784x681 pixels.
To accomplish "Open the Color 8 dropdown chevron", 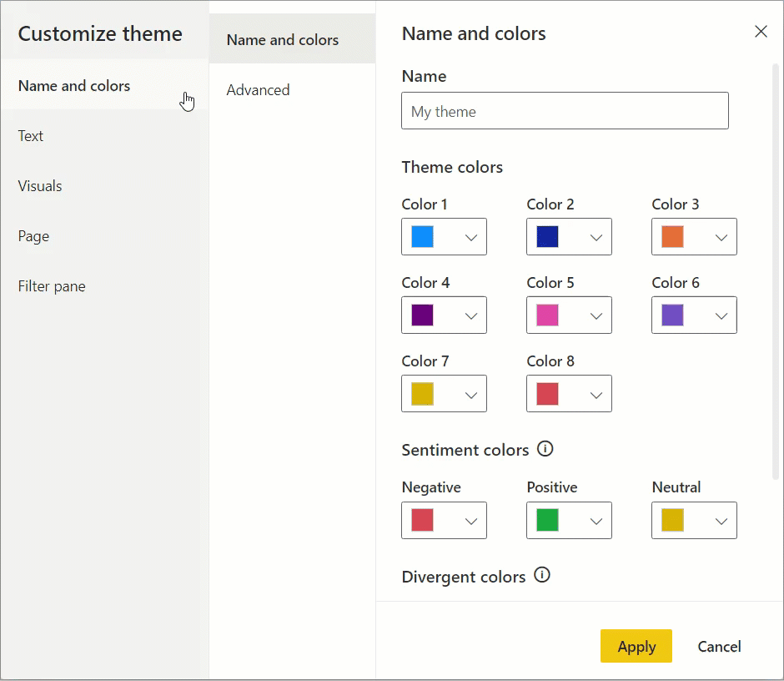I will click(x=596, y=395).
